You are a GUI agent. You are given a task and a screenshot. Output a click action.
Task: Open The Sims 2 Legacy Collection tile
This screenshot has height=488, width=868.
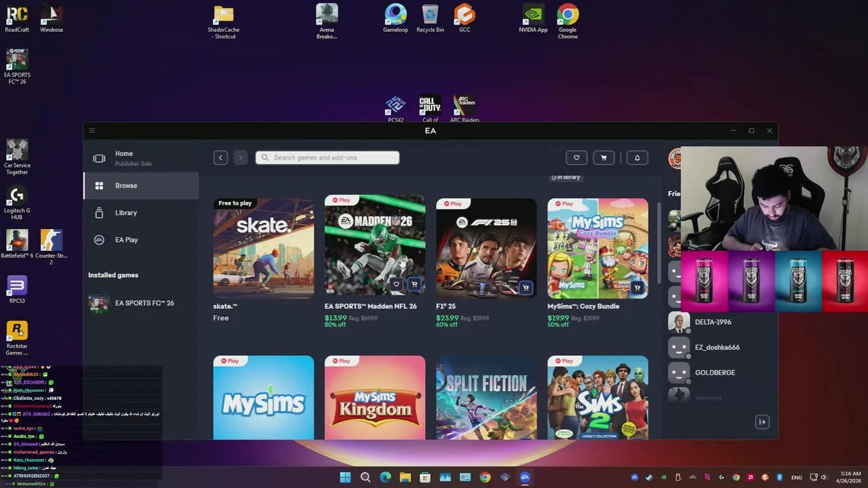pos(597,398)
